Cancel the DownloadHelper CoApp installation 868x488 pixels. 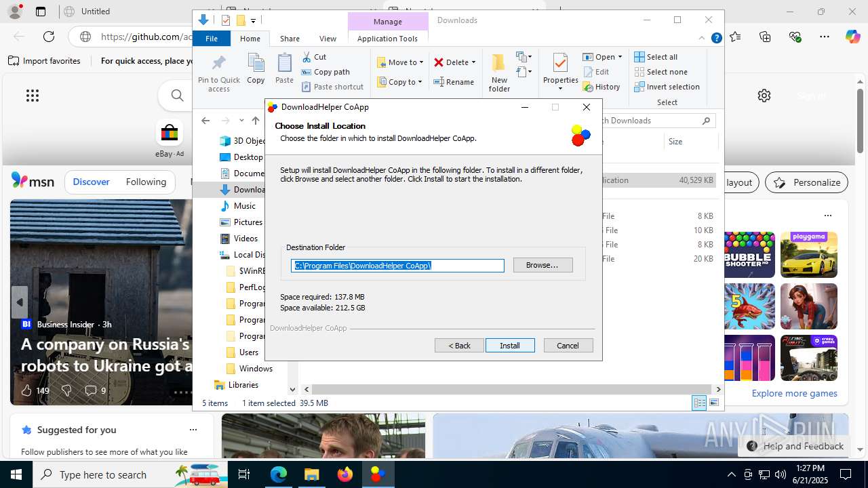[x=568, y=346]
